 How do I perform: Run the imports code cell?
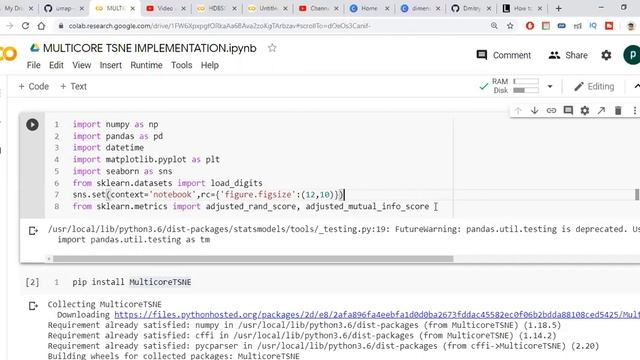coord(32,124)
